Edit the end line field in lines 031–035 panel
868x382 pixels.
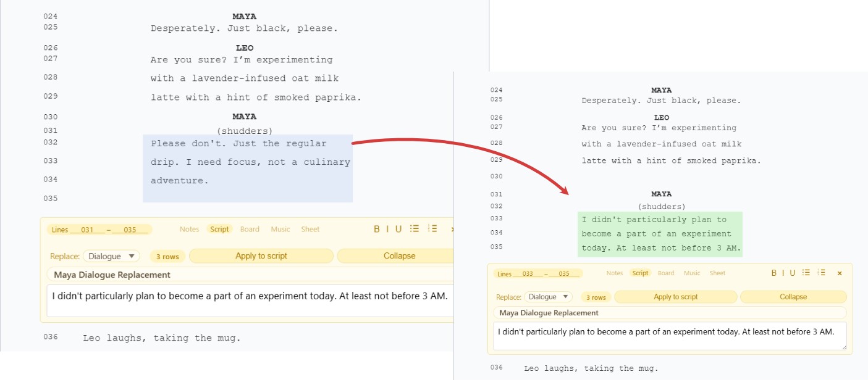130,230
